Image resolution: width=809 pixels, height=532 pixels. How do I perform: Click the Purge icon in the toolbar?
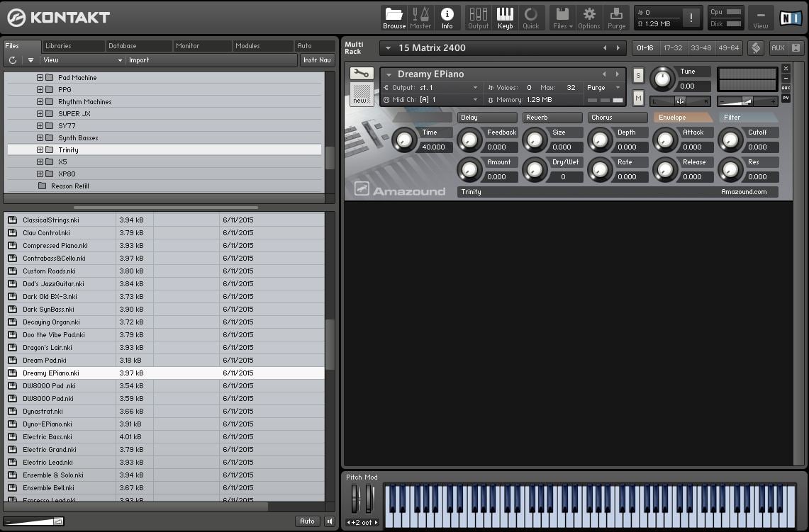616,18
